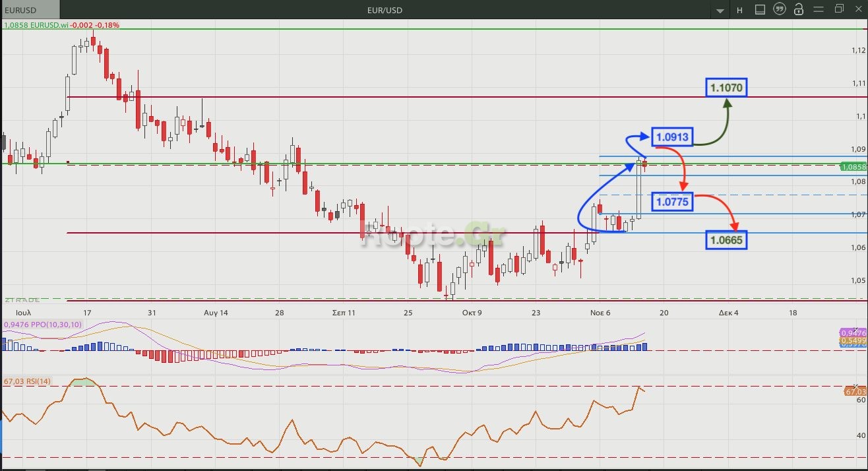
Task: Click the orange 67,03 RSI value tag
Action: pos(855,392)
